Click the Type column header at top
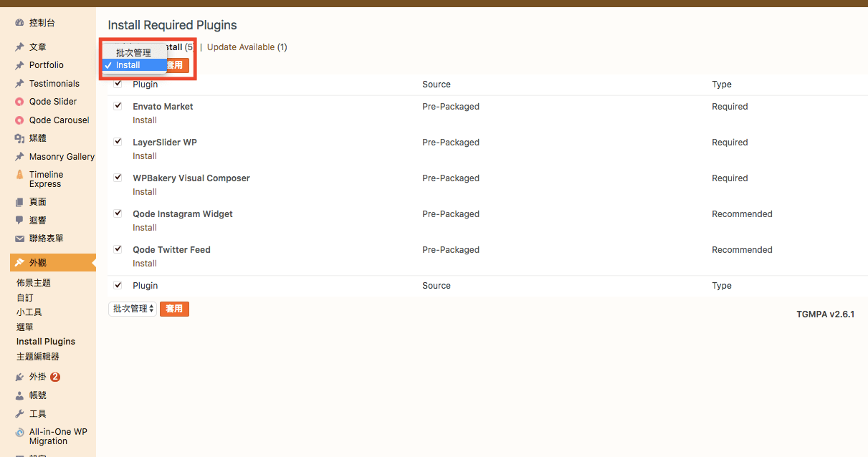This screenshot has width=868, height=457. (x=722, y=85)
